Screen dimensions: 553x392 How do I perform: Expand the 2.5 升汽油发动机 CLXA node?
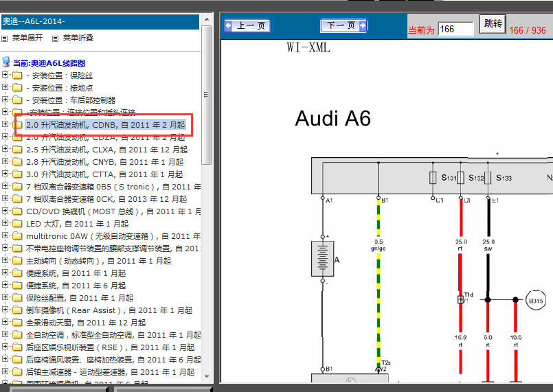coord(5,149)
